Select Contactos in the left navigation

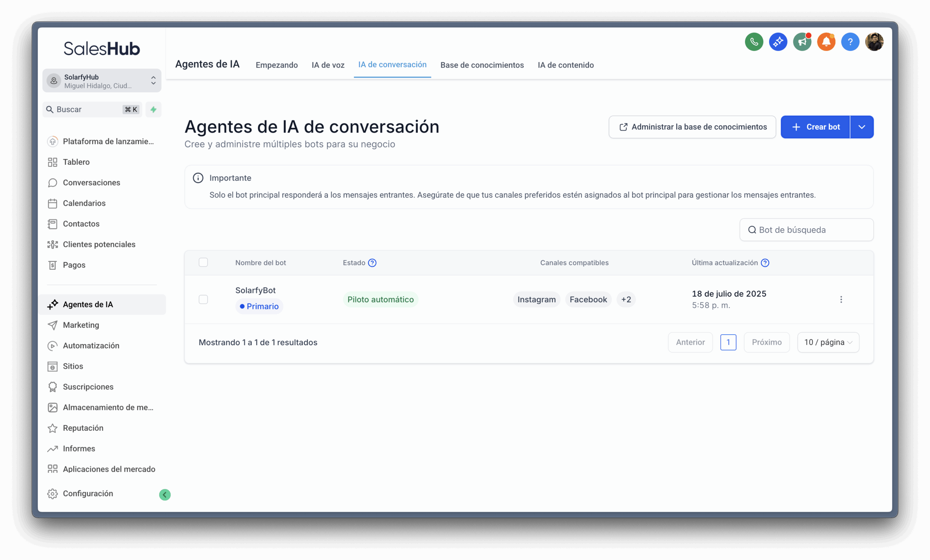tap(81, 223)
